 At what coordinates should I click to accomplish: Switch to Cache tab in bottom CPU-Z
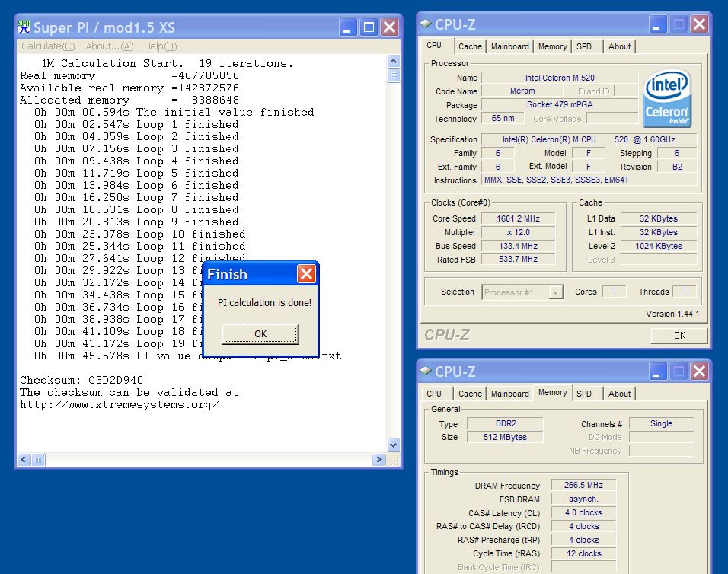(x=470, y=394)
